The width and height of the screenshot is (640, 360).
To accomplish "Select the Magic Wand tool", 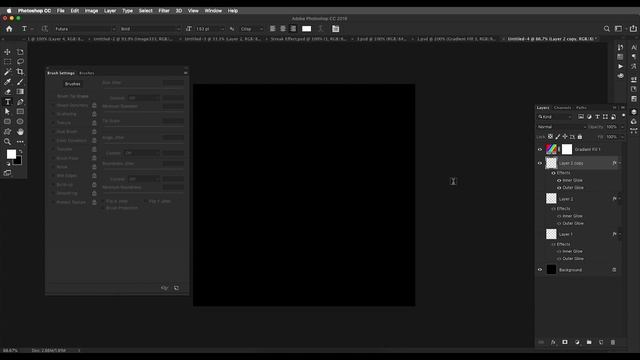I will 7,72.
